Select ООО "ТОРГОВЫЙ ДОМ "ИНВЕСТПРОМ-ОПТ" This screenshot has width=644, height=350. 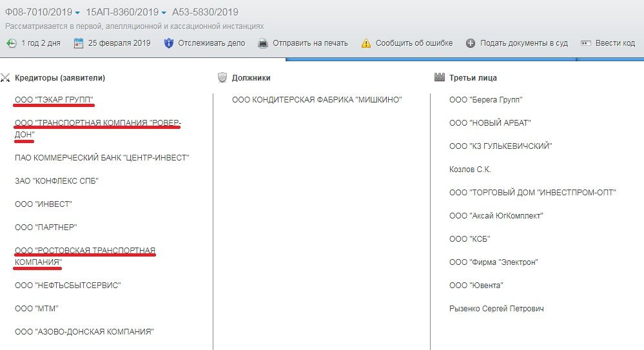(532, 192)
